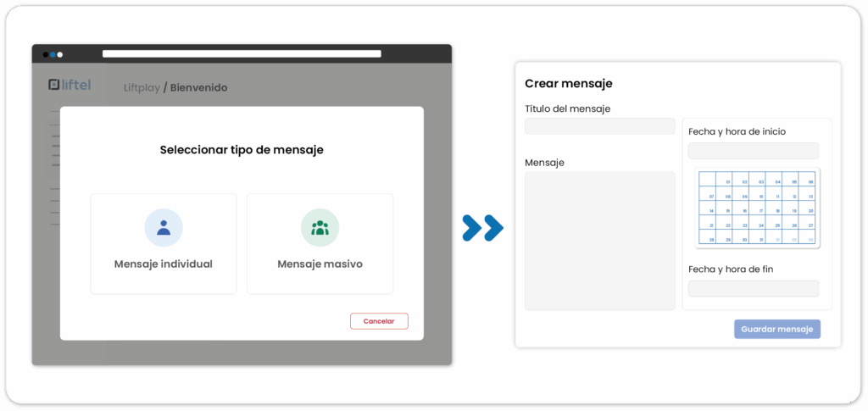Click the Seleccionar tipo de mensaje title
This screenshot has height=411, width=868.
pyautogui.click(x=242, y=150)
